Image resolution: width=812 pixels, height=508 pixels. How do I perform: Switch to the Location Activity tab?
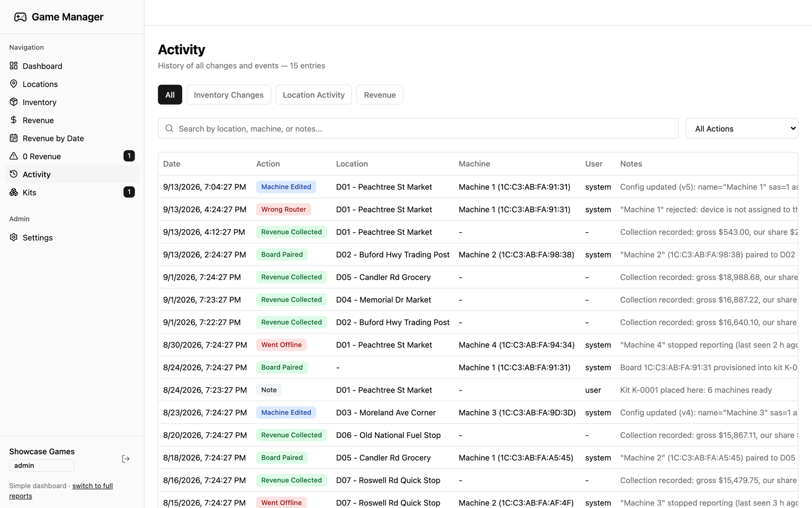click(x=314, y=95)
